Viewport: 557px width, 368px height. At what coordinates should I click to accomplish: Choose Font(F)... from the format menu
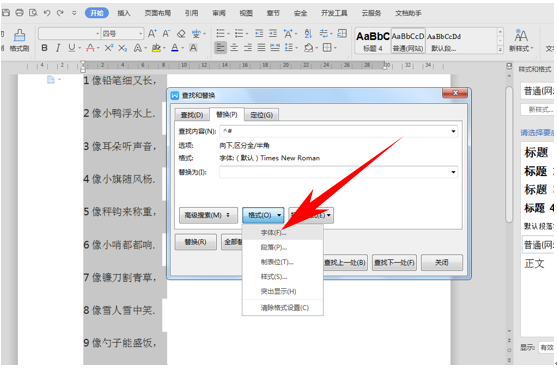[x=273, y=233]
